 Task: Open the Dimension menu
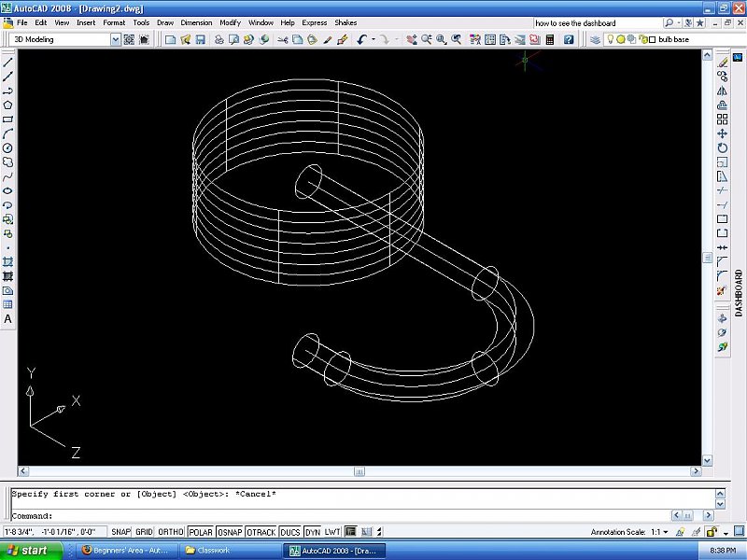[196, 22]
